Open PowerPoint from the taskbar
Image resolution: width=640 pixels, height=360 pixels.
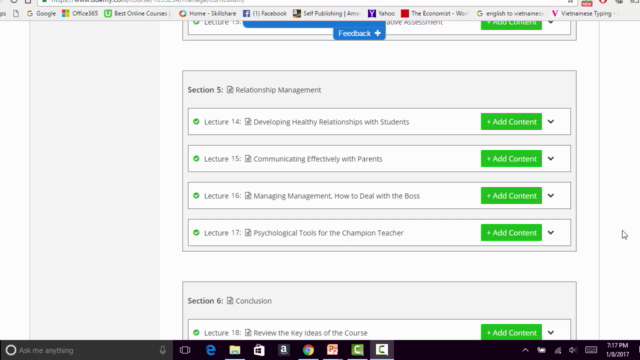click(333, 350)
